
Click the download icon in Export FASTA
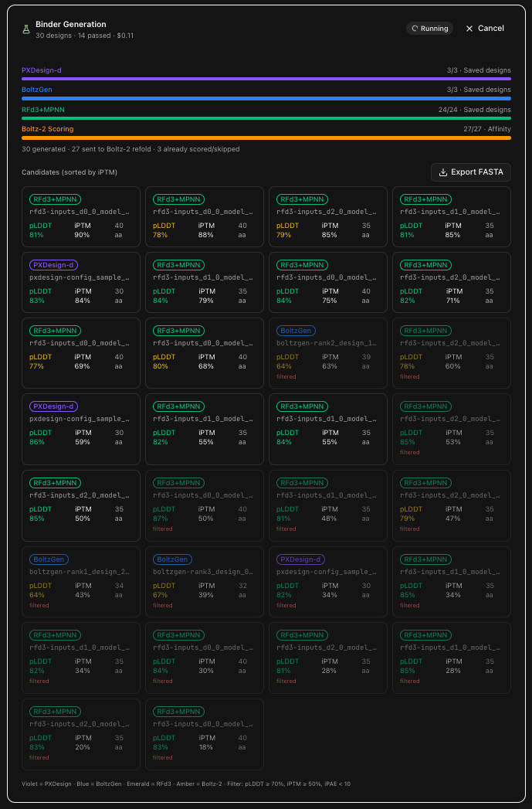tap(442, 172)
